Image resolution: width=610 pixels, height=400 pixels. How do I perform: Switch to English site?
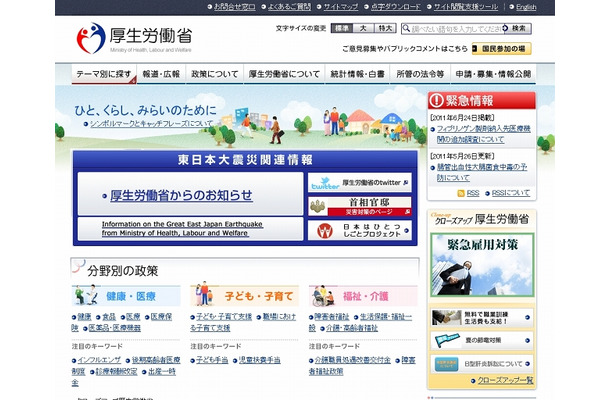pos(526,7)
